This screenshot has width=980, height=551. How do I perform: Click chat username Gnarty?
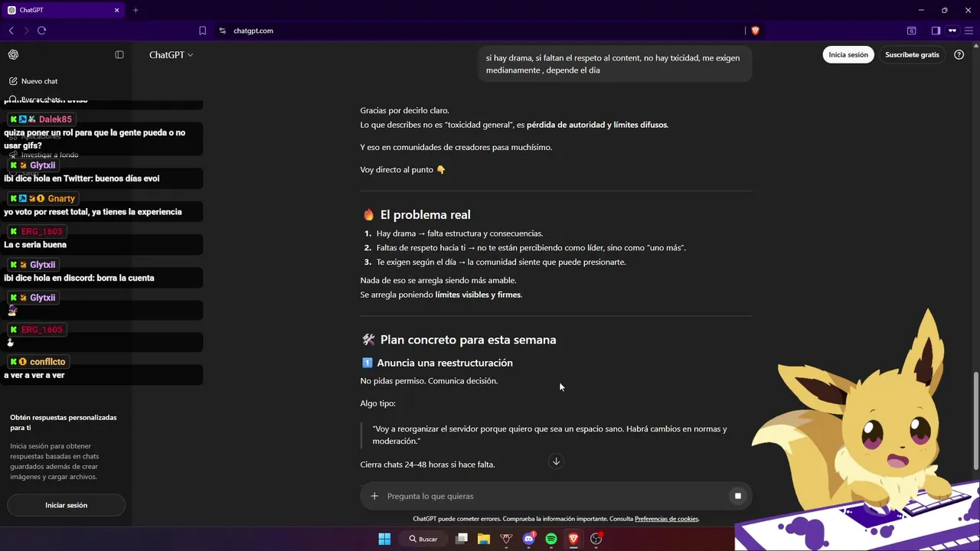pyautogui.click(x=61, y=198)
